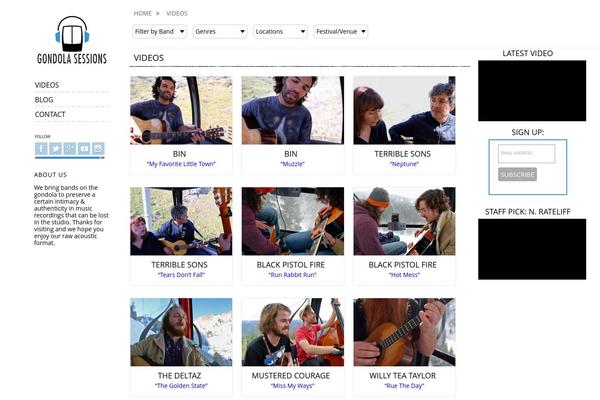Open Terrible Sons "Neptune" thumbnail
The height and width of the screenshot is (400, 600).
coord(404,110)
